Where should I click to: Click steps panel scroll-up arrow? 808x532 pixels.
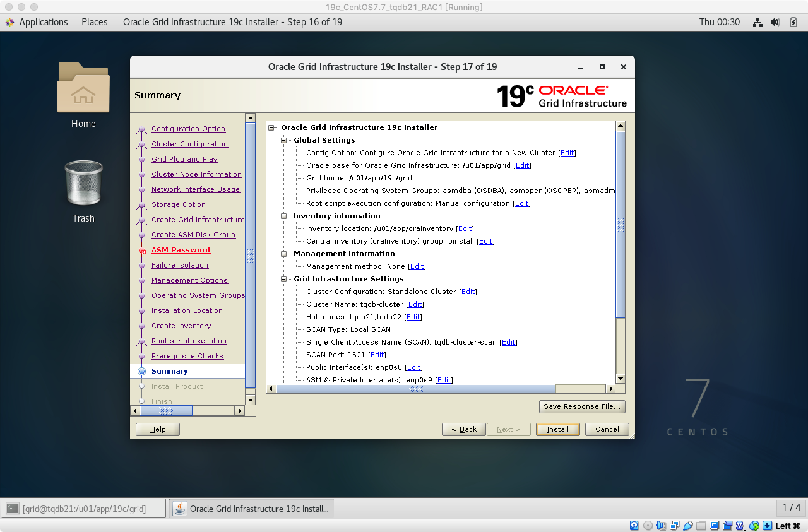pyautogui.click(x=251, y=118)
